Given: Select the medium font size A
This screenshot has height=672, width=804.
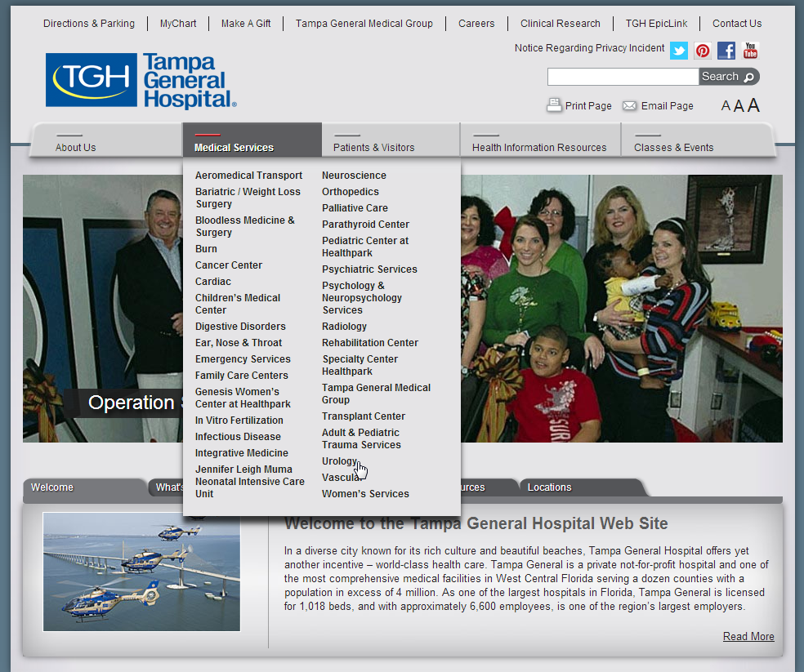Looking at the screenshot, I should coord(739,106).
